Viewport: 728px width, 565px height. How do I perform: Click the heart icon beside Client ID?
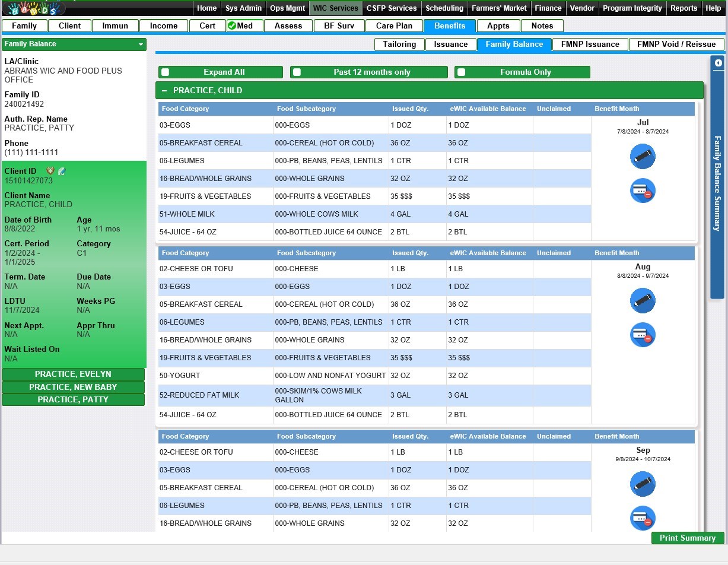50,172
